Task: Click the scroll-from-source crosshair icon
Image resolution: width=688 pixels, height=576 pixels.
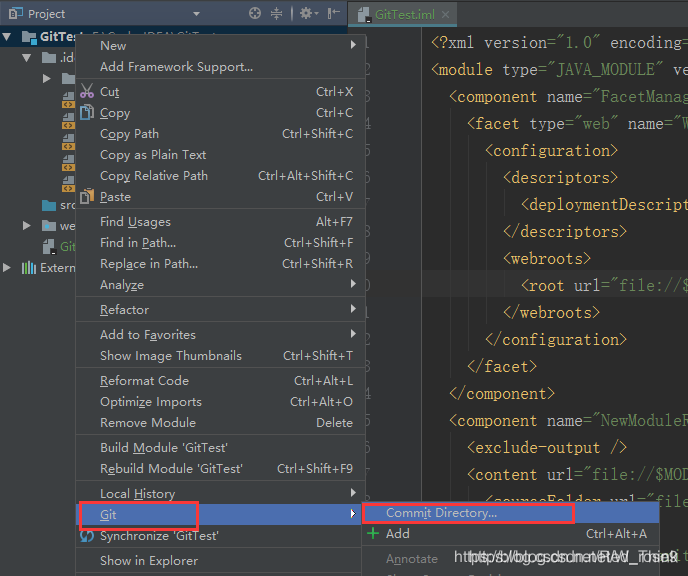Action: tap(254, 14)
